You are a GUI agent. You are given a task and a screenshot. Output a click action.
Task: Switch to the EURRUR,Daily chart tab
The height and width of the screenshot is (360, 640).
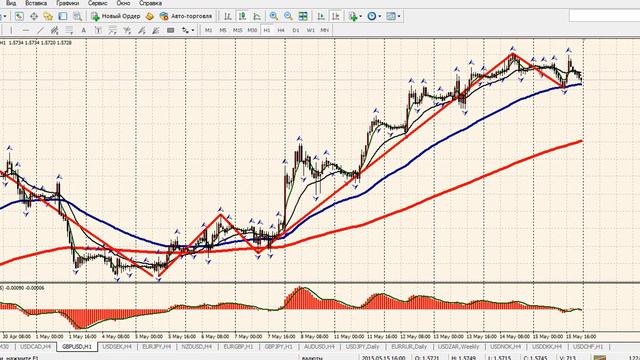click(x=409, y=347)
